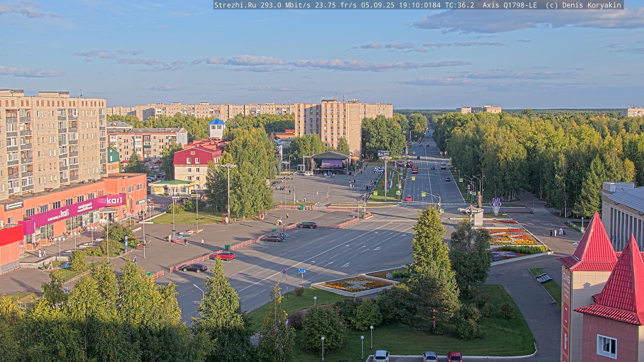This screenshot has width=644, height=362.
Task: Select the TC:36.2 temperature reading
Action: pos(460,5)
